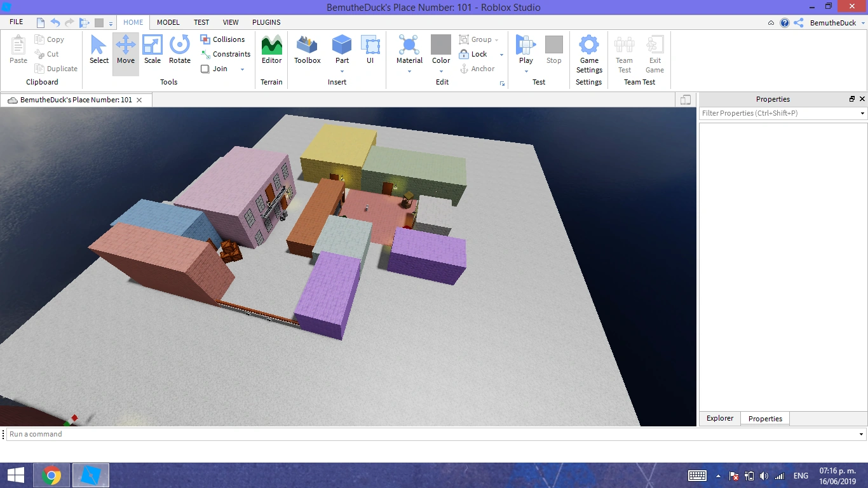This screenshot has height=488, width=868.
Task: Switch to the Explorer panel tab
Action: pyautogui.click(x=719, y=418)
